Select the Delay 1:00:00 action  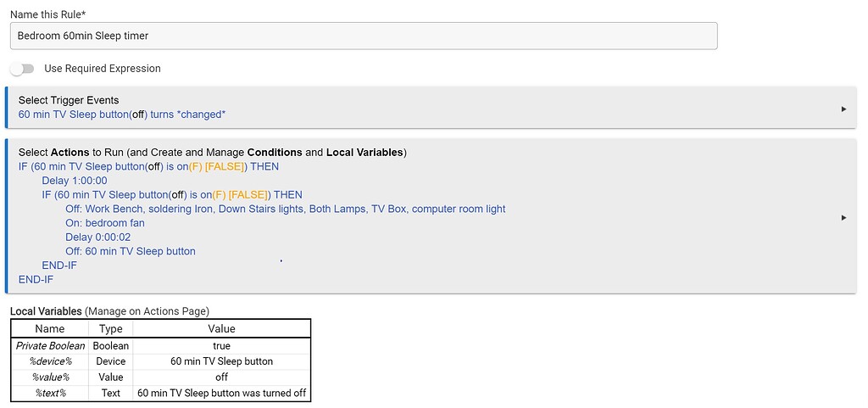click(75, 181)
